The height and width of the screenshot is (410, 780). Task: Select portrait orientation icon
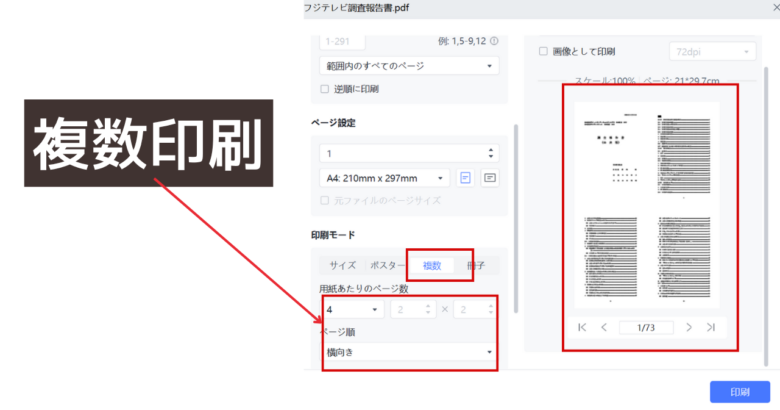465,178
